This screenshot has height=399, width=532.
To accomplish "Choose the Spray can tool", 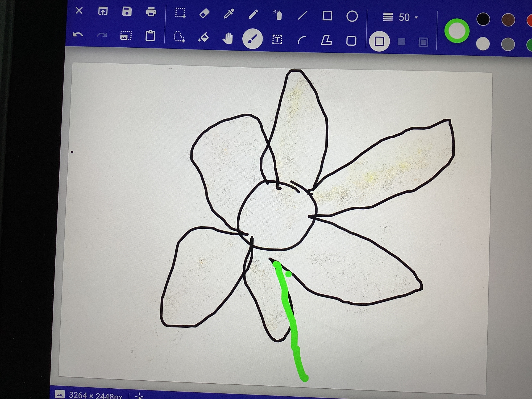I will tap(278, 15).
